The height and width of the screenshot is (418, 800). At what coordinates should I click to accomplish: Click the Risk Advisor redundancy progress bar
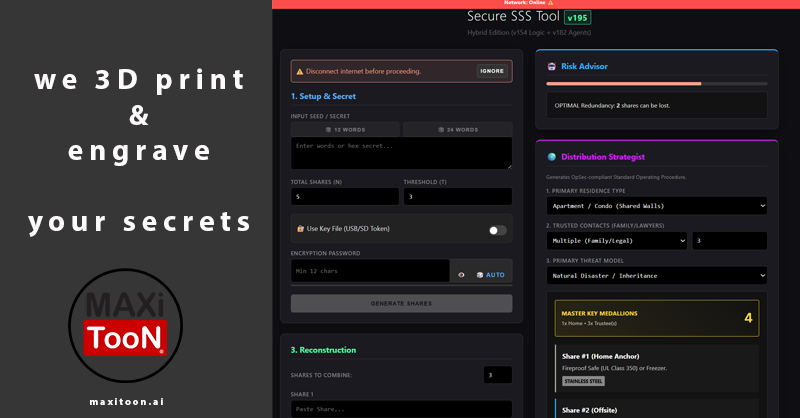click(x=656, y=84)
